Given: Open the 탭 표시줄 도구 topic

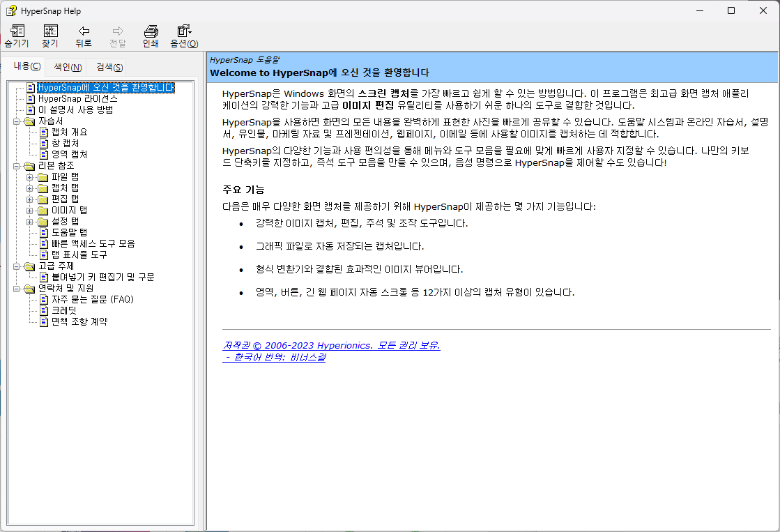Looking at the screenshot, I should 79,254.
